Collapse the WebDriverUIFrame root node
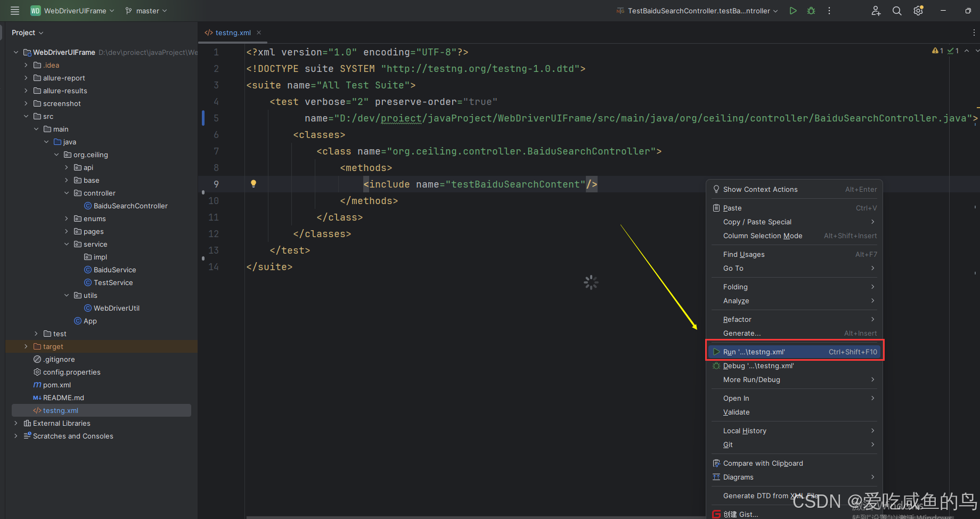This screenshot has width=980, height=519. 16,52
